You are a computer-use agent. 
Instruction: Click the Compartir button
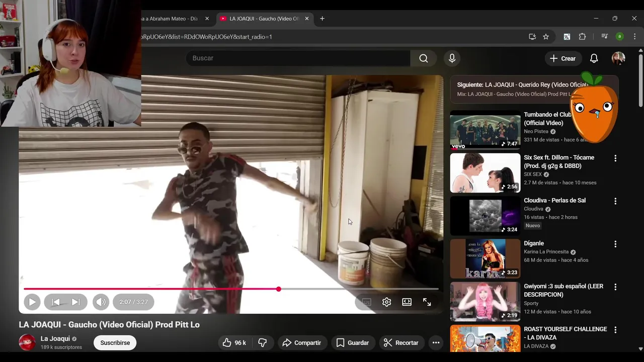[x=301, y=343]
